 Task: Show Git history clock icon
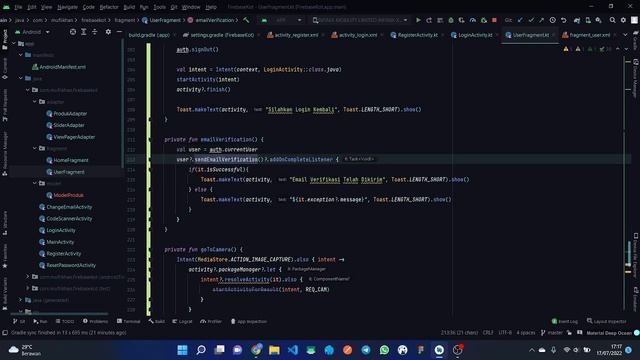(552, 20)
